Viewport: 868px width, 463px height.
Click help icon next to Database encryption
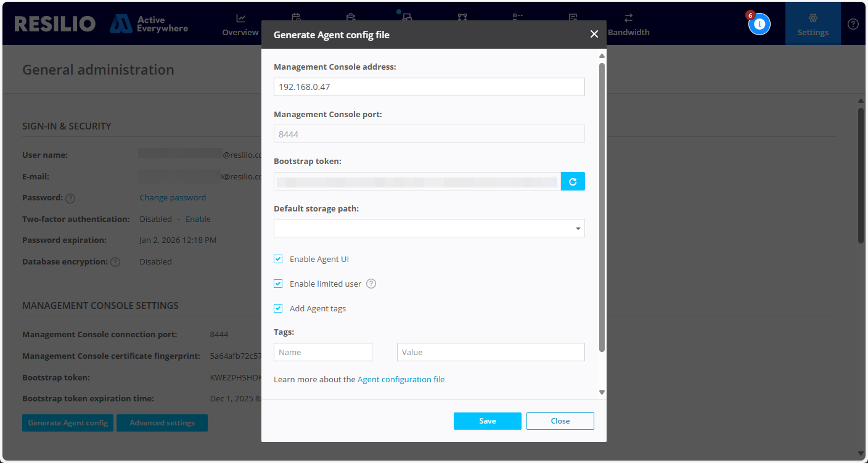115,262
